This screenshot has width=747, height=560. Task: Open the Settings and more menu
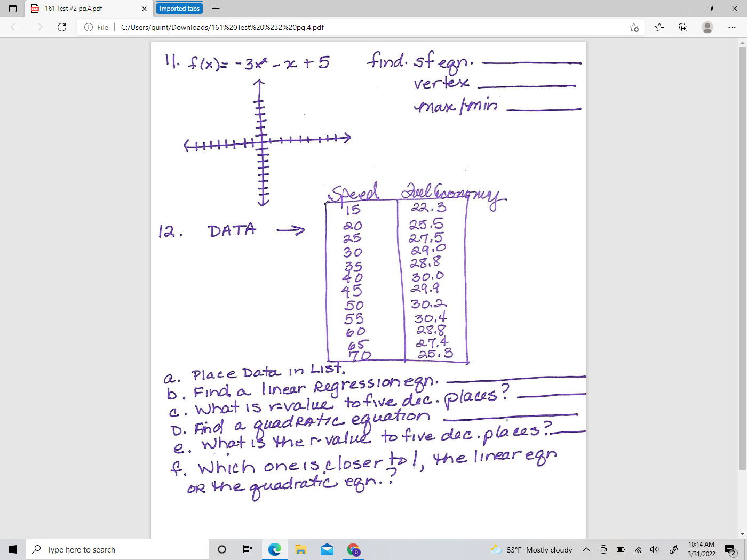732,27
